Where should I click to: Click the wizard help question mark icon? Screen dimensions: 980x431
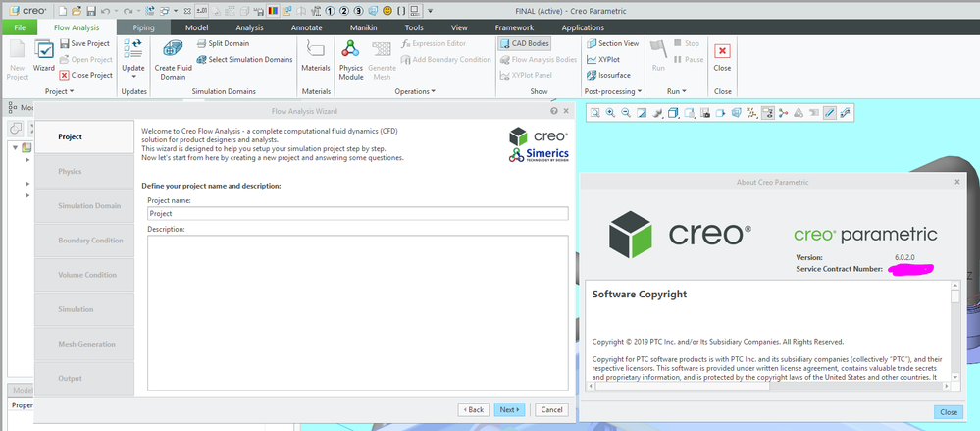[x=553, y=111]
